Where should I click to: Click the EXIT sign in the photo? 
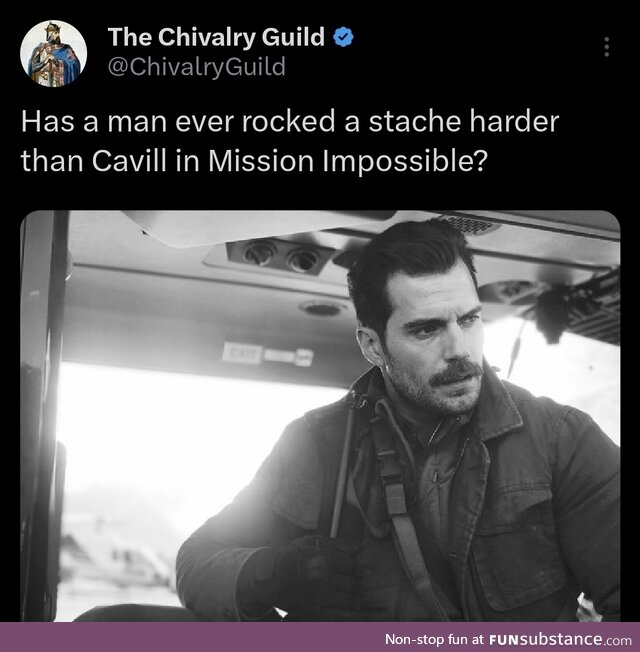coord(242,355)
